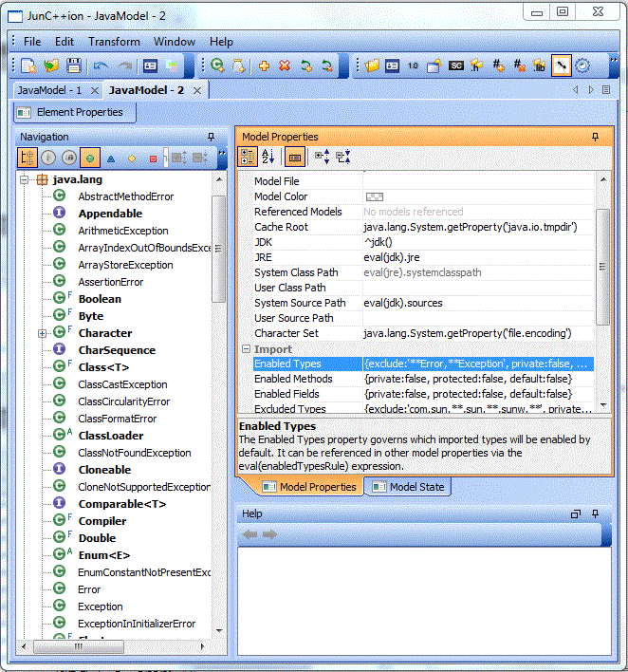Pin the Navigation panel
Screen dimensions: 628x672
click(x=211, y=137)
